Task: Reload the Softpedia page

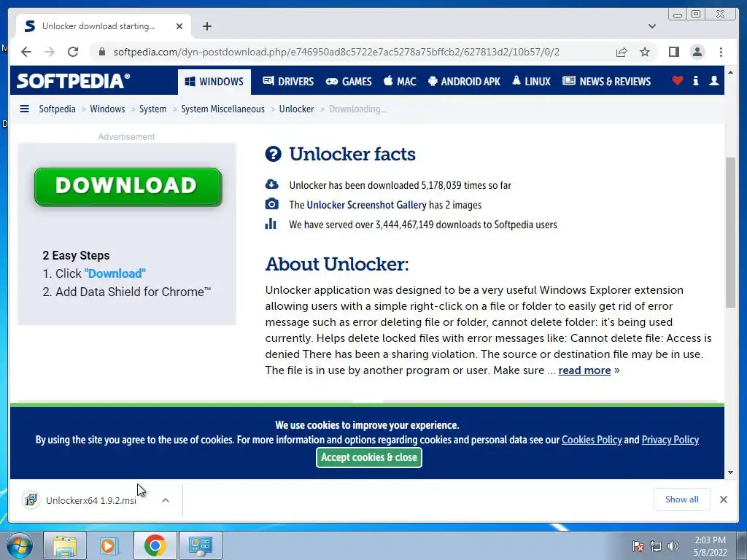Action: [x=73, y=52]
